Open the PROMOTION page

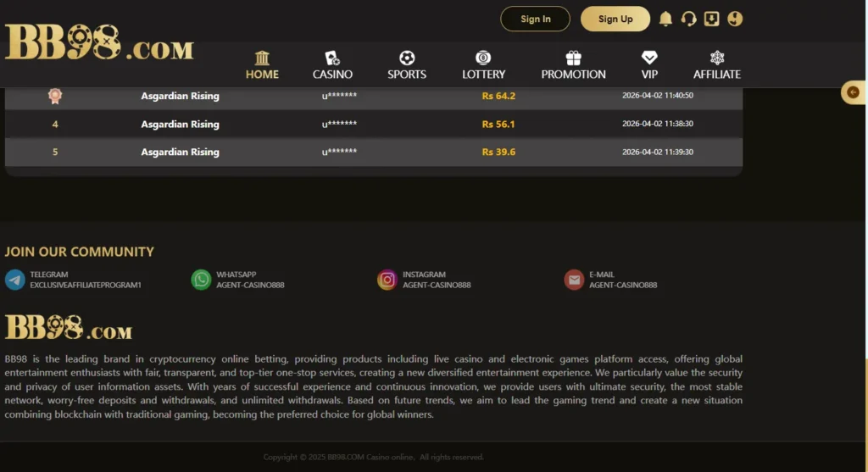[x=573, y=64]
